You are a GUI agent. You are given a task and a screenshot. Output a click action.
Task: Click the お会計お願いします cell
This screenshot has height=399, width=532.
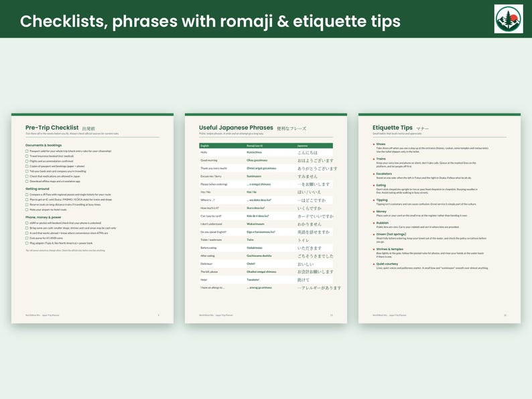coord(316,272)
